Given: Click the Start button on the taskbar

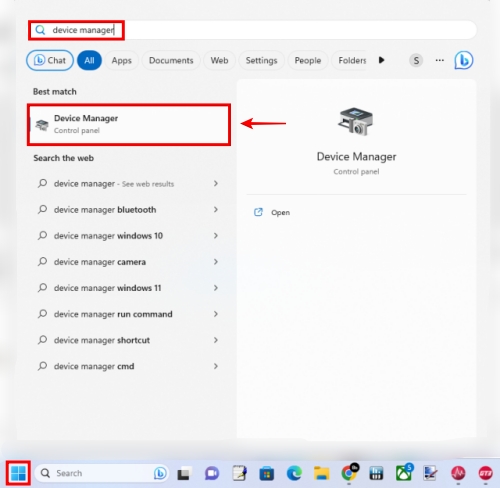Looking at the screenshot, I should click(x=18, y=473).
